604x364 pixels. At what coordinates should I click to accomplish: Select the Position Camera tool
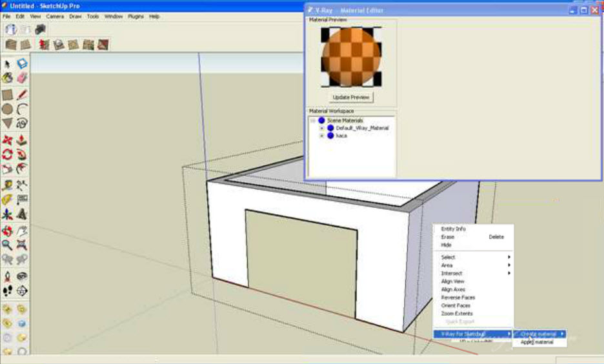coord(7,276)
